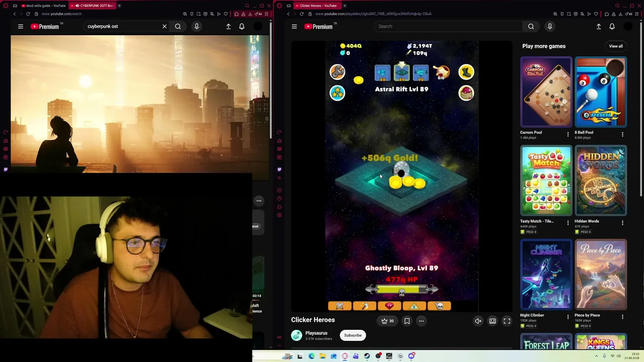
Task: Like Clicker Heroes with the crown button
Action: [x=387, y=321]
